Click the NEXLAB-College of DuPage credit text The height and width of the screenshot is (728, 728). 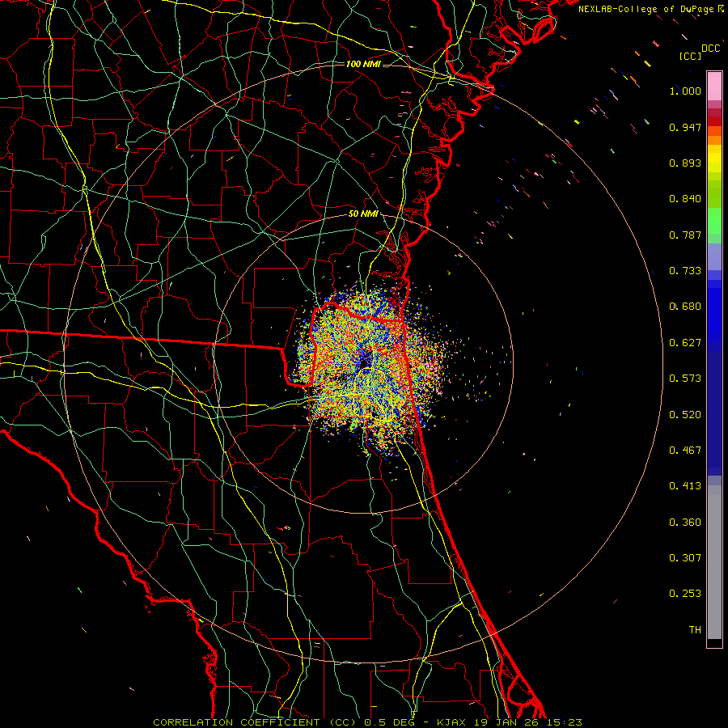(x=645, y=9)
